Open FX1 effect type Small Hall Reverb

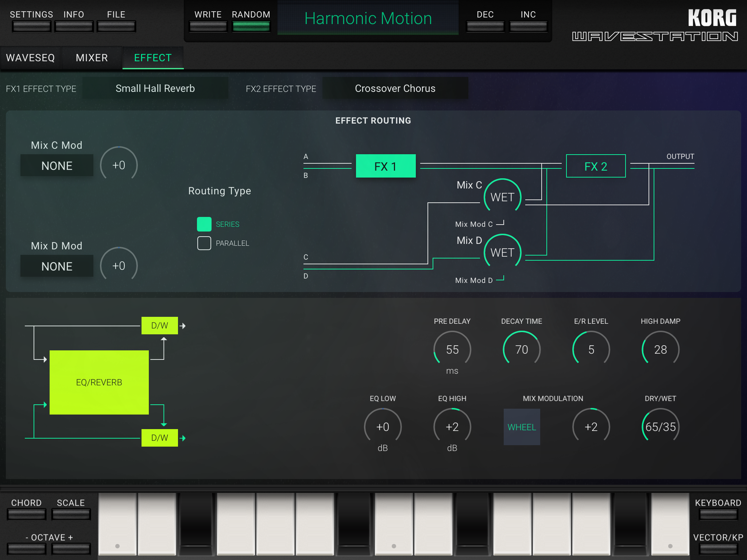pos(155,88)
